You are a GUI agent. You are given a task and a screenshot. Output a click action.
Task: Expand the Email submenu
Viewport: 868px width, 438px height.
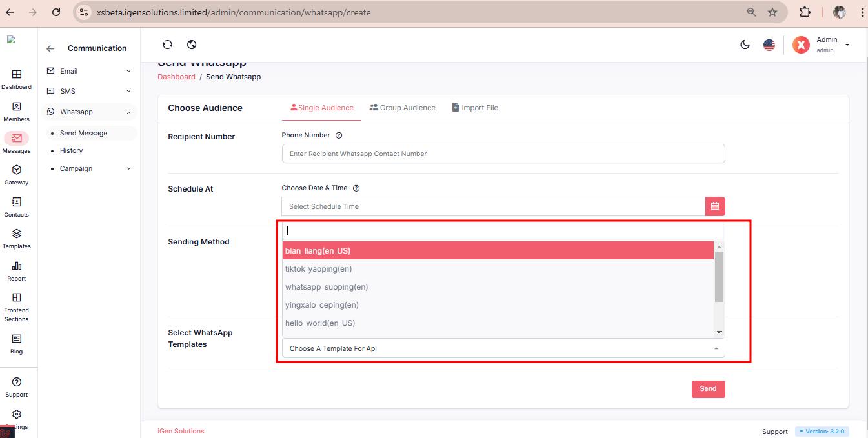point(88,71)
